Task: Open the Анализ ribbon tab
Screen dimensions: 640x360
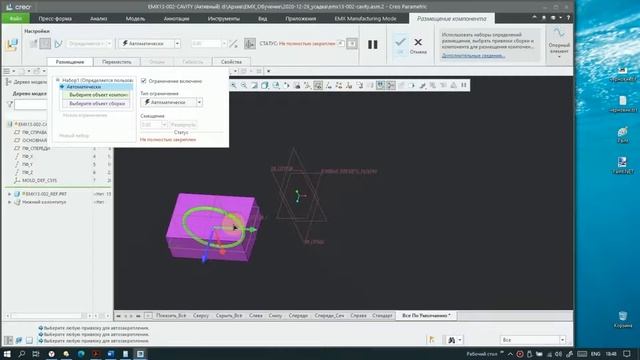Action: 98,18
